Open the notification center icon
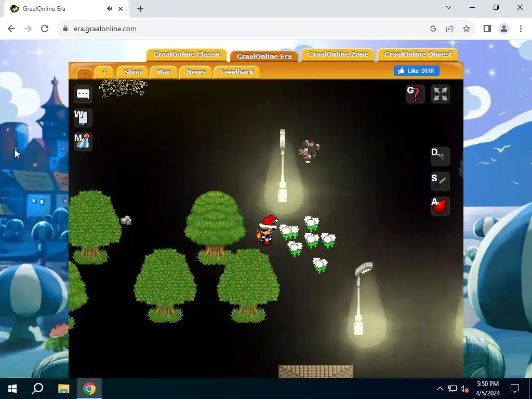The image size is (532, 399). pyautogui.click(x=515, y=389)
